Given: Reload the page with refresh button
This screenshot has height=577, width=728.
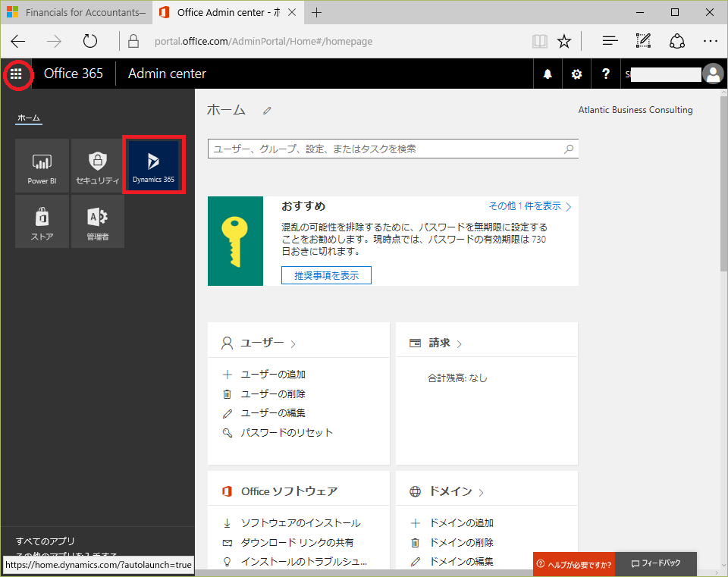Looking at the screenshot, I should (90, 41).
